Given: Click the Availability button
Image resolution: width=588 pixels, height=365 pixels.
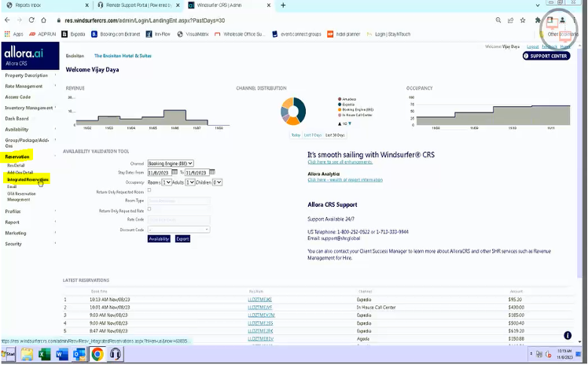Looking at the screenshot, I should click(x=159, y=239).
